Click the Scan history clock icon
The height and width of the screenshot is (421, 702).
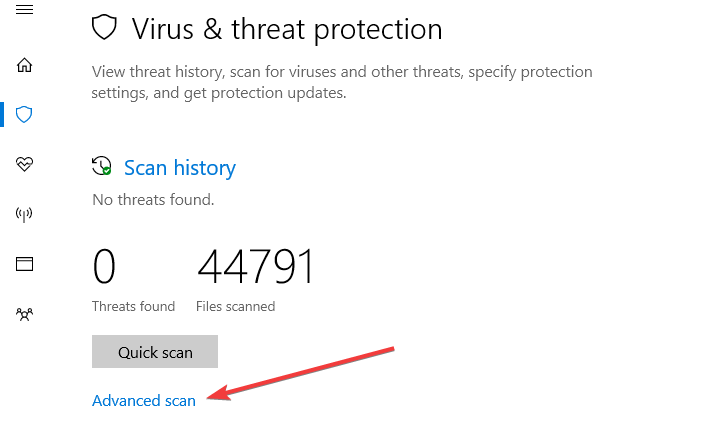[101, 167]
